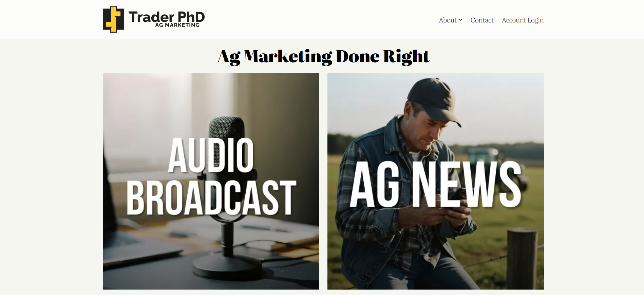Open the About menu item
The width and height of the screenshot is (644, 295).
(x=448, y=20)
